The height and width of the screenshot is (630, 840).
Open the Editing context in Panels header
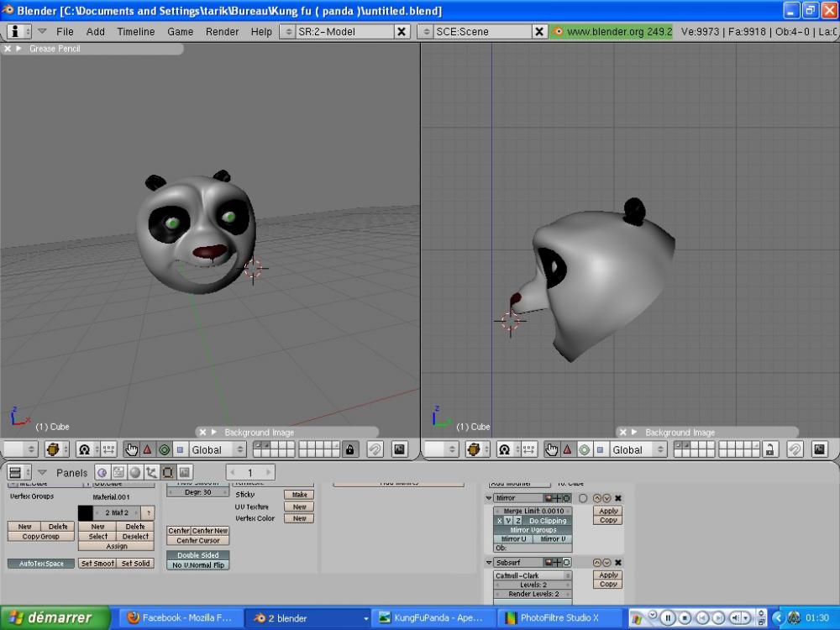[x=168, y=472]
